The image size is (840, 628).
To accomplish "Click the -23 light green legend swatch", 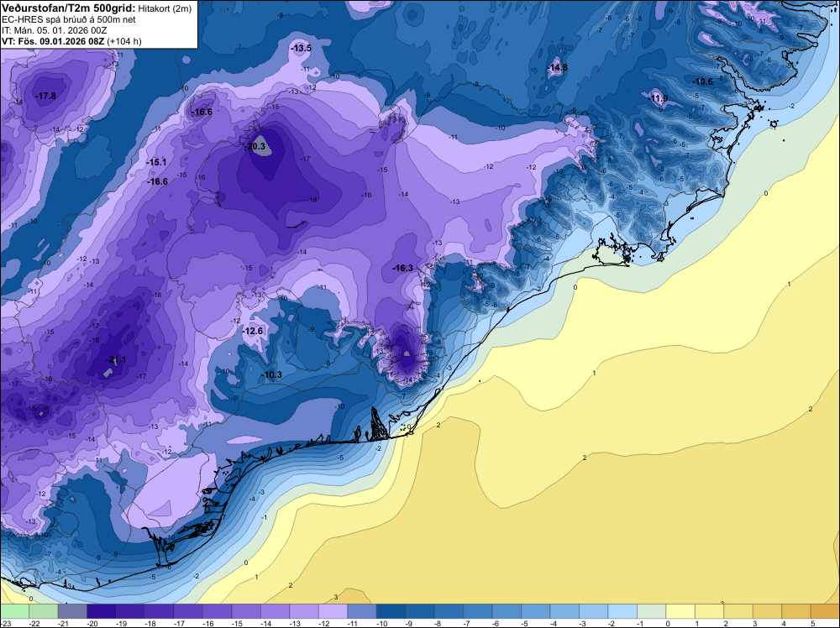I will tap(14, 611).
